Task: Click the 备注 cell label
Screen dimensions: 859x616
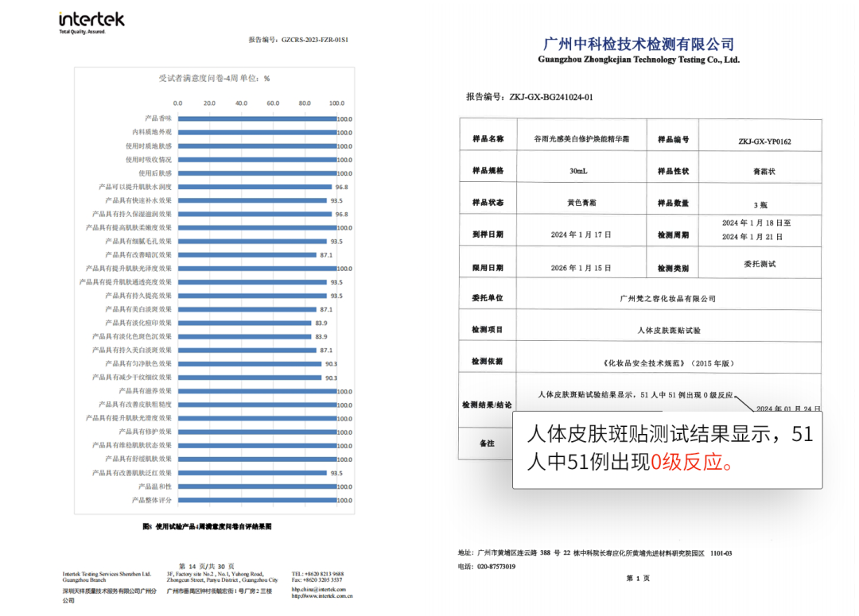Action: pyautogui.click(x=487, y=443)
